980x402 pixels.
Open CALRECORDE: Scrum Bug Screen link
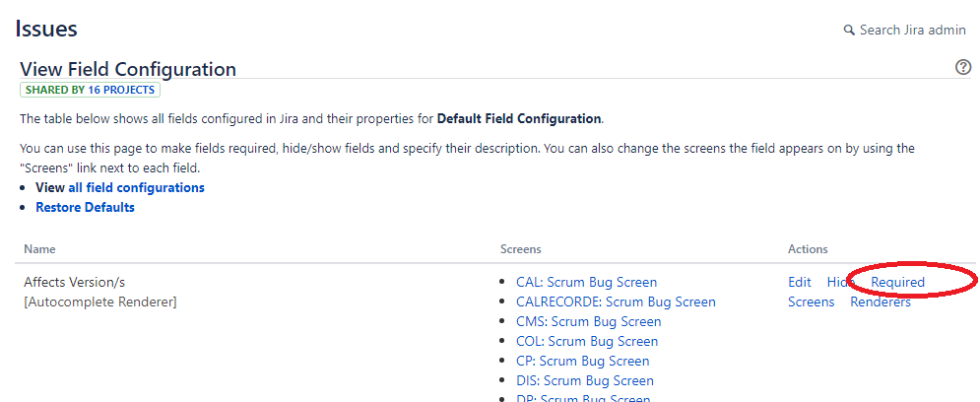point(616,301)
